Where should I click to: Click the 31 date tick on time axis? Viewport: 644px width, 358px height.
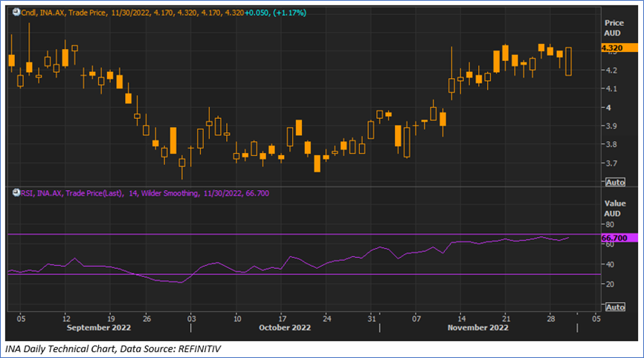pos(371,319)
